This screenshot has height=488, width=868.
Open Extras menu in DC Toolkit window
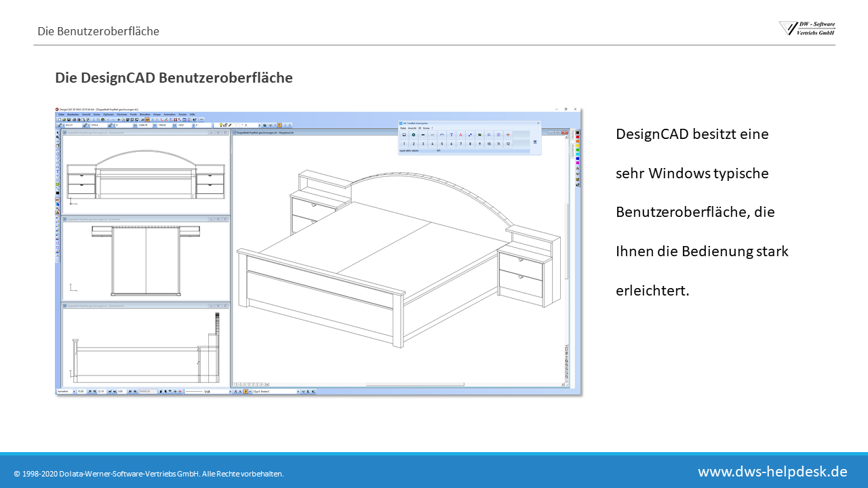click(x=426, y=128)
